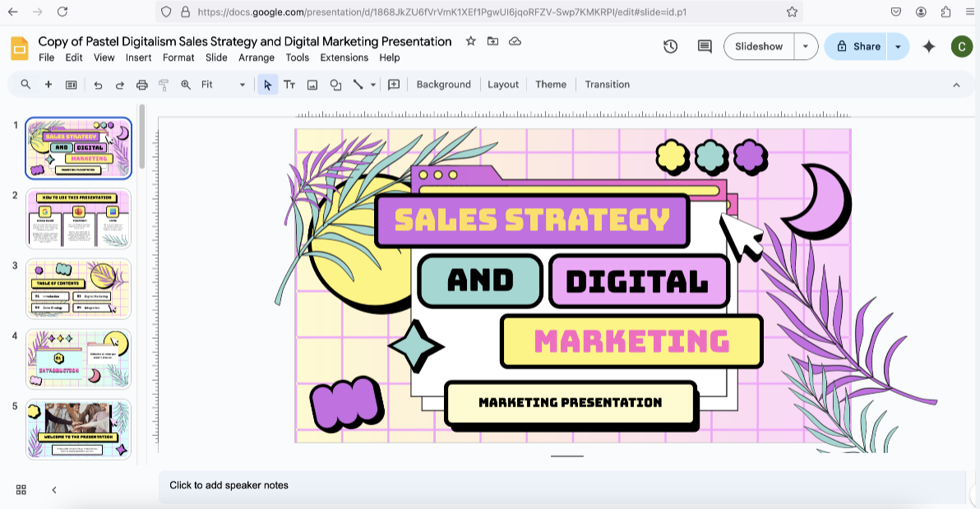Open the File menu
This screenshot has width=980, height=509.
[46, 58]
